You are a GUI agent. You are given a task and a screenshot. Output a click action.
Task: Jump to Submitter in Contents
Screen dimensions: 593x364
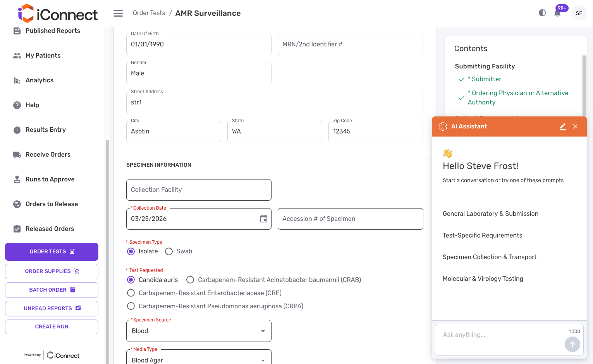coord(486,79)
